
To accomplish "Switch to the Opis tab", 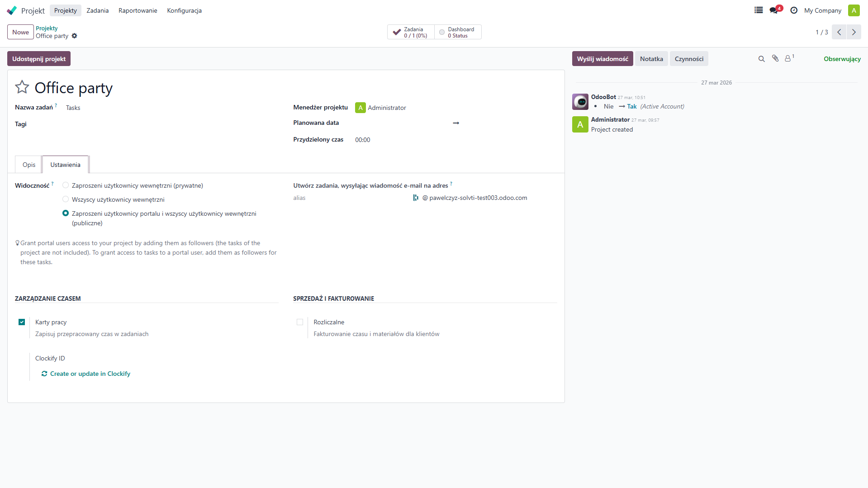I will (29, 165).
